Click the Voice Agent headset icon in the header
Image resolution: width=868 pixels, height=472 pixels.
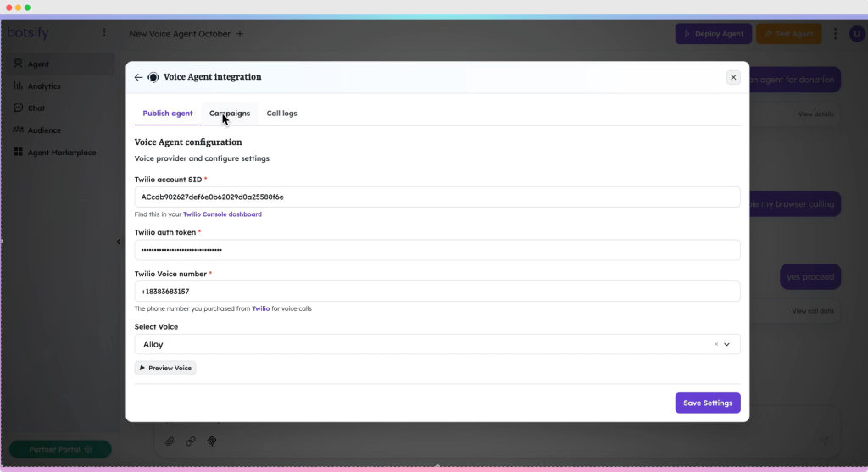click(153, 77)
